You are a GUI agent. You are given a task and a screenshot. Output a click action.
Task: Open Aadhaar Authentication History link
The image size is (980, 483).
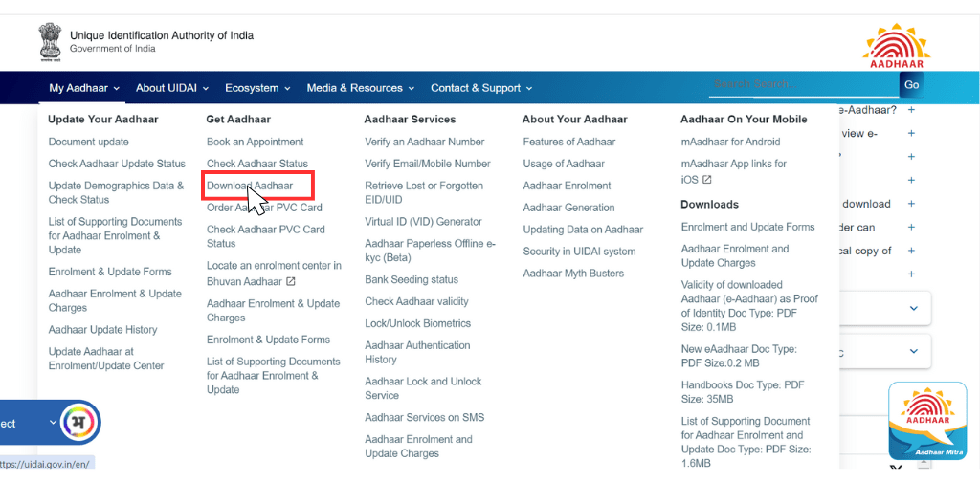[x=417, y=352]
